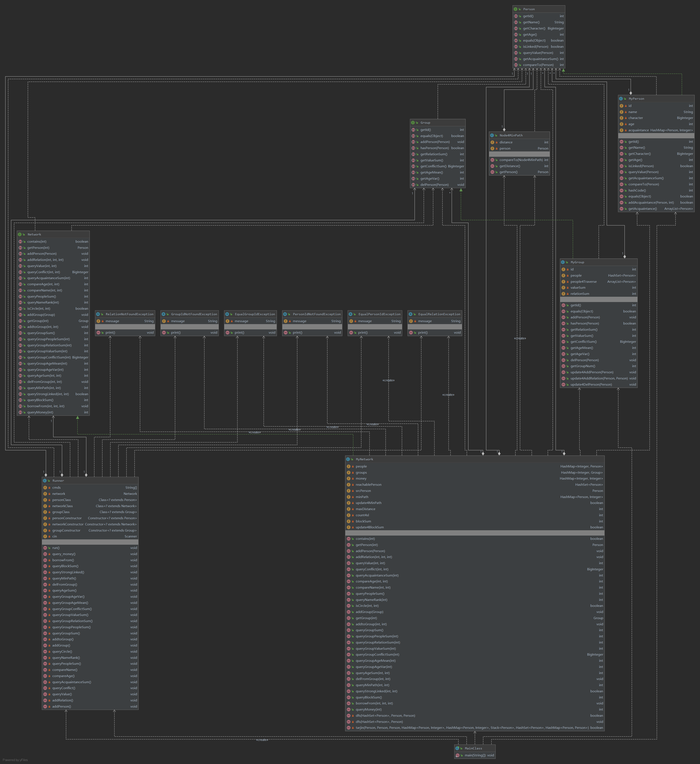700x764 pixels.
Task: Click the RelationNotFoundException exception icon
Action: point(98,314)
